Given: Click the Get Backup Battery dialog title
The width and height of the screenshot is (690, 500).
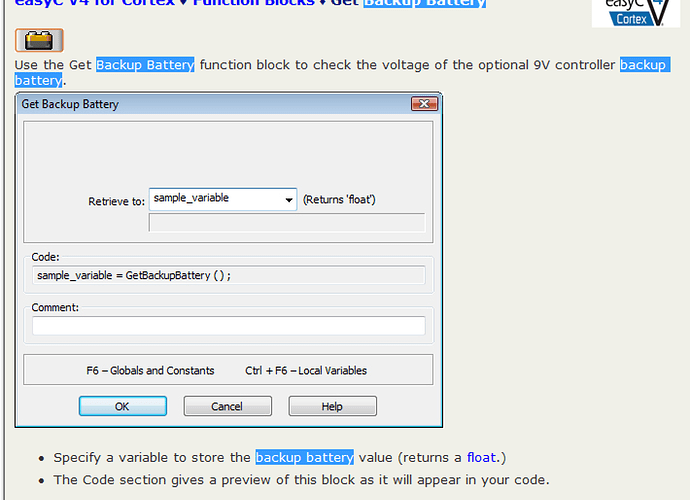Looking at the screenshot, I should (x=70, y=104).
